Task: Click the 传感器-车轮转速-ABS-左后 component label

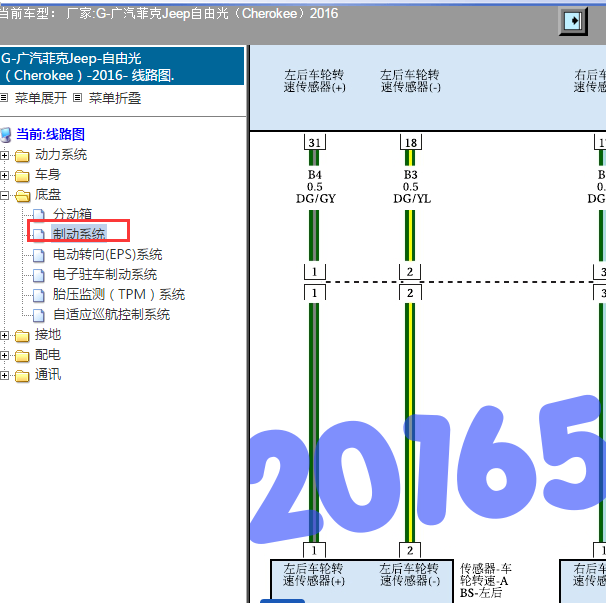Action: (x=485, y=580)
